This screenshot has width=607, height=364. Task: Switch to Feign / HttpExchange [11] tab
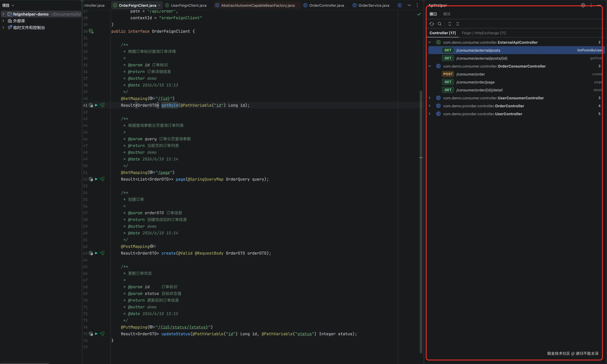484,33
